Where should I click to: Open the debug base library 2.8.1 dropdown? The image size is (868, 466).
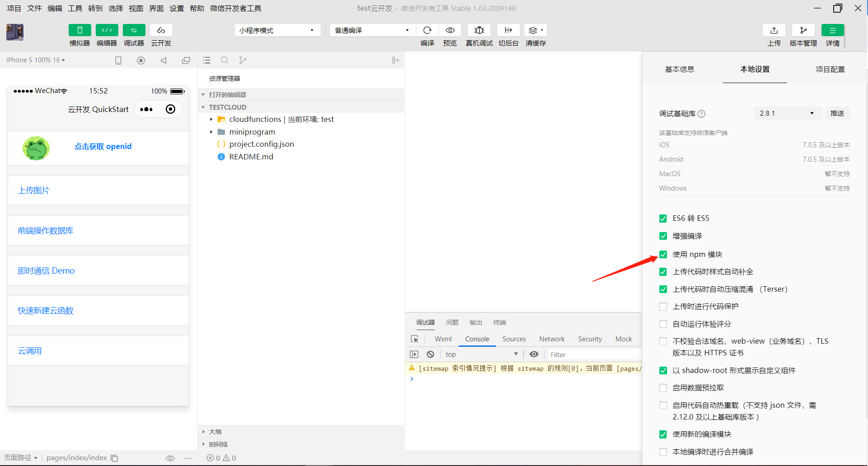[x=787, y=113]
